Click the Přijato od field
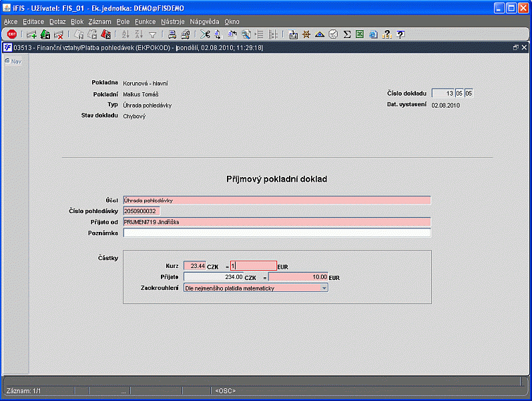The image size is (532, 401). point(277,222)
